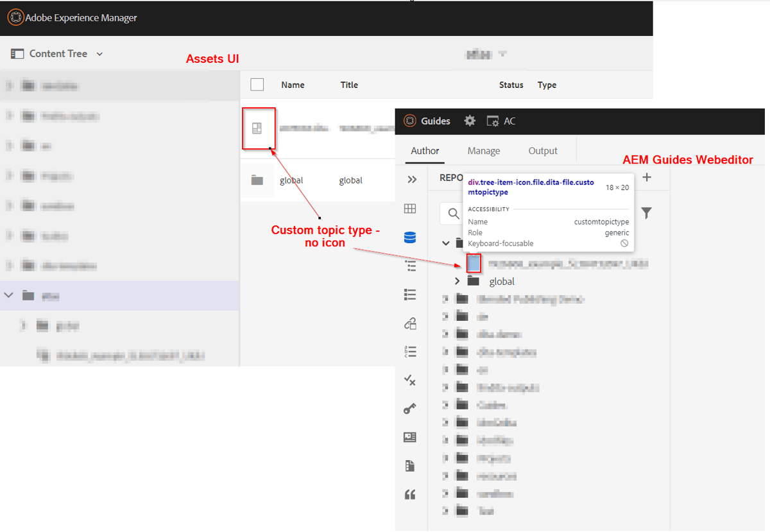The image size is (770, 532).
Task: Expand the global folder in repository tree
Action: pyautogui.click(x=457, y=281)
